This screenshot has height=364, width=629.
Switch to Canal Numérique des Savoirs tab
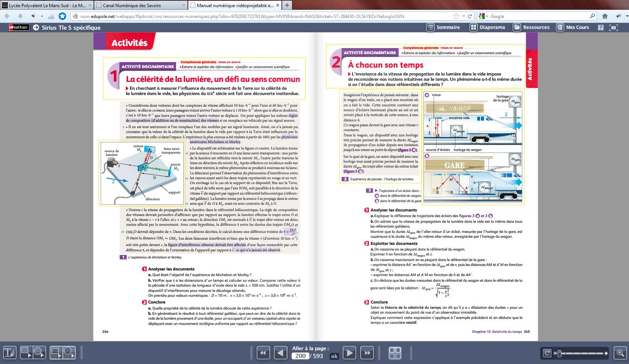[140, 5]
